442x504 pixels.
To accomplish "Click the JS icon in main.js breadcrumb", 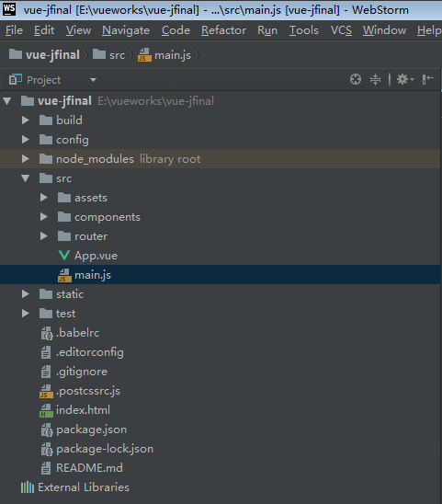I will 144,54.
